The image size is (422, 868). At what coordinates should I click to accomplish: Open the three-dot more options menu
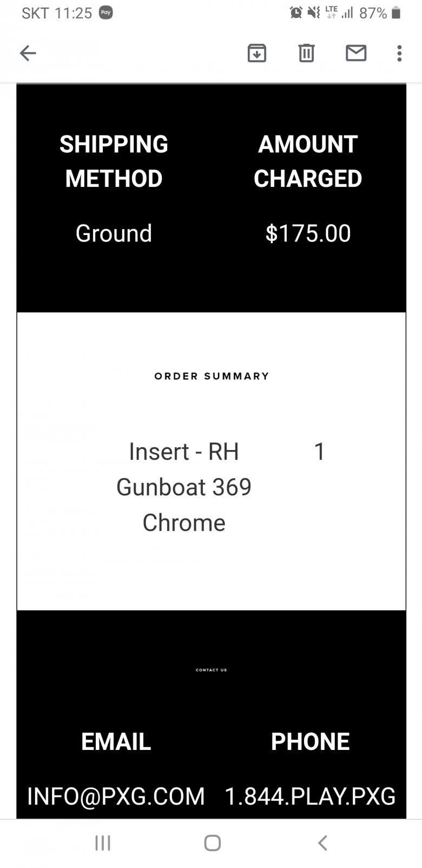tap(399, 53)
